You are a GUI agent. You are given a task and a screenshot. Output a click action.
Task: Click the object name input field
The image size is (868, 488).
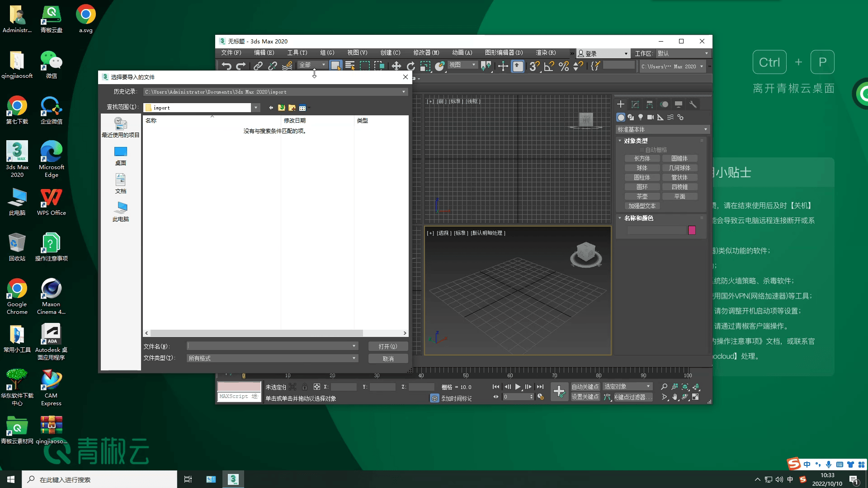(x=656, y=230)
